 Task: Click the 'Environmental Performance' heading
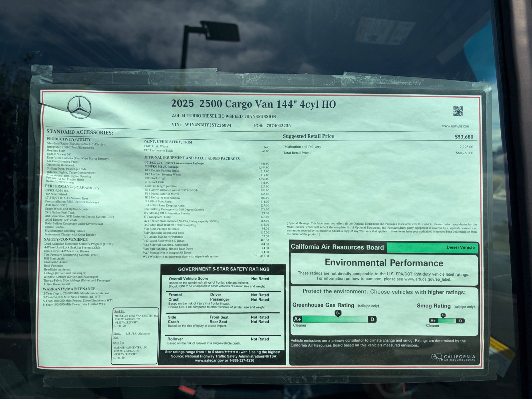(384, 263)
